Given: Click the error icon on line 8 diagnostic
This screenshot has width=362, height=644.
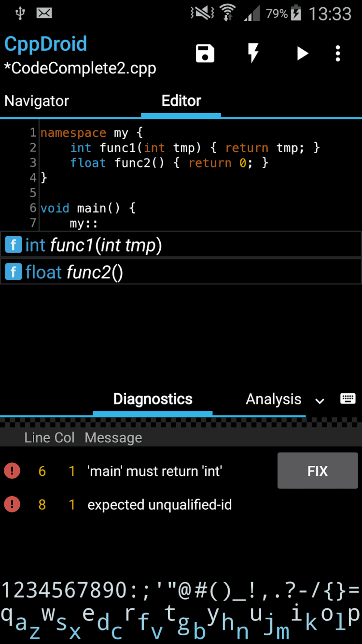Looking at the screenshot, I should click(x=12, y=505).
